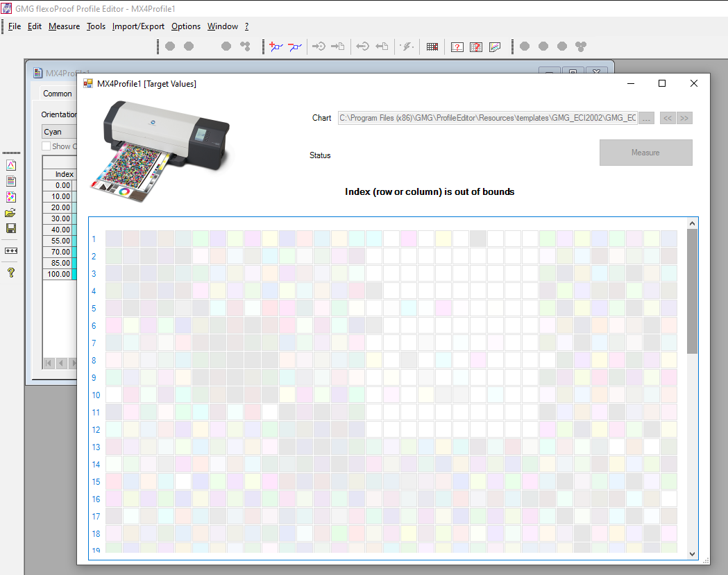This screenshot has width=728, height=575.
Task: Select the 40.00 index cell
Action: tap(58, 230)
